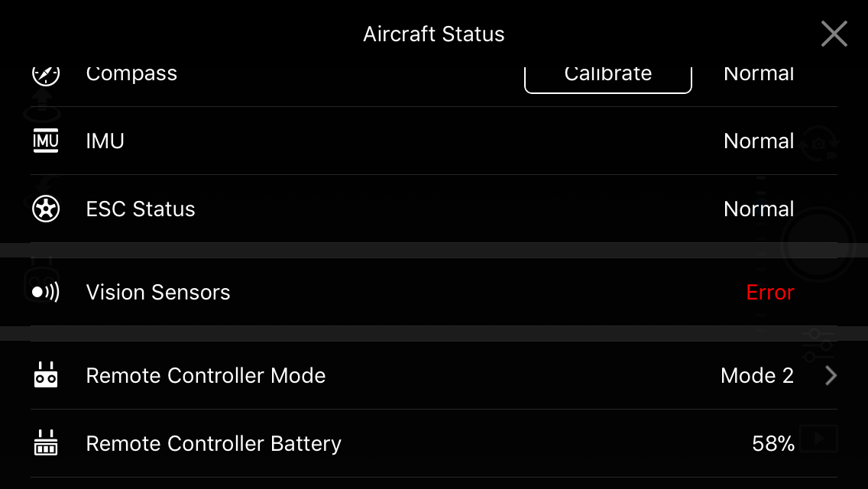The width and height of the screenshot is (868, 489).
Task: Select the Vision Sensors row
Action: [434, 292]
